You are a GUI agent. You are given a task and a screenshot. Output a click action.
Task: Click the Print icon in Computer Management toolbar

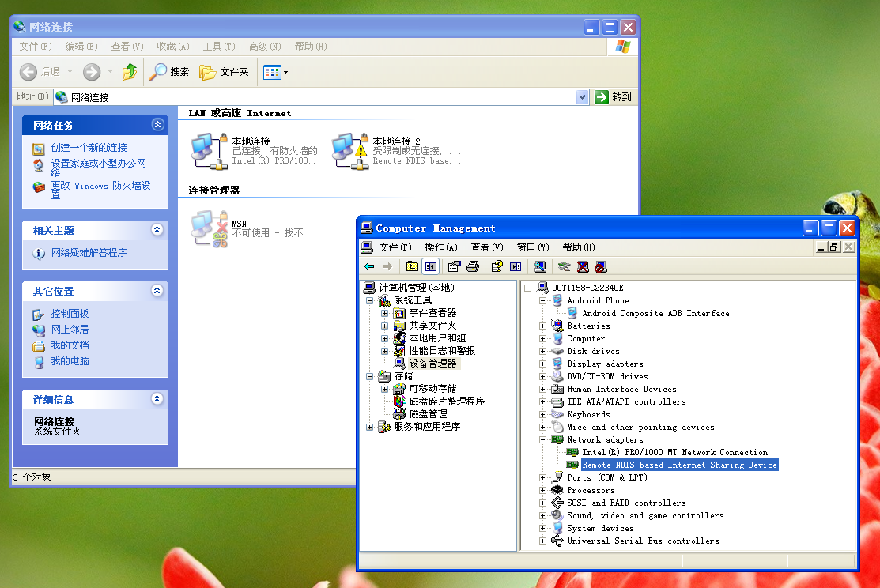pyautogui.click(x=473, y=266)
